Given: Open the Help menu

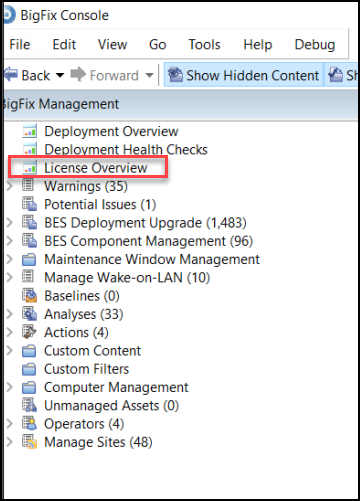Looking at the screenshot, I should coord(258,45).
